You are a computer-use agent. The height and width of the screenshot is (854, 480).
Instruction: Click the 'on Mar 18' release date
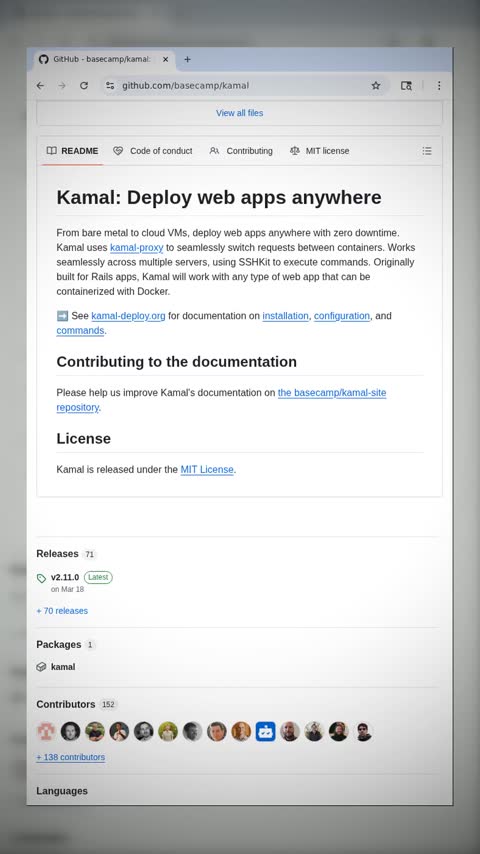[68, 590]
